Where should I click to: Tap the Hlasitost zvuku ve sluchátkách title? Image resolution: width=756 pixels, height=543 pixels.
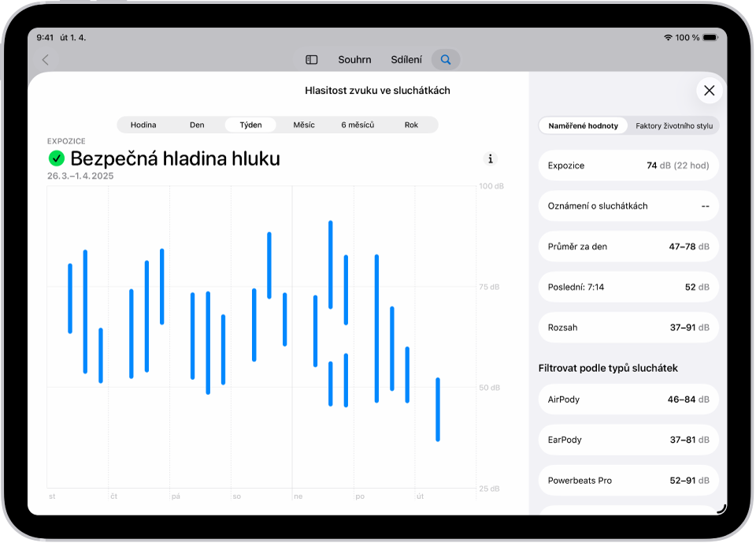(x=377, y=91)
